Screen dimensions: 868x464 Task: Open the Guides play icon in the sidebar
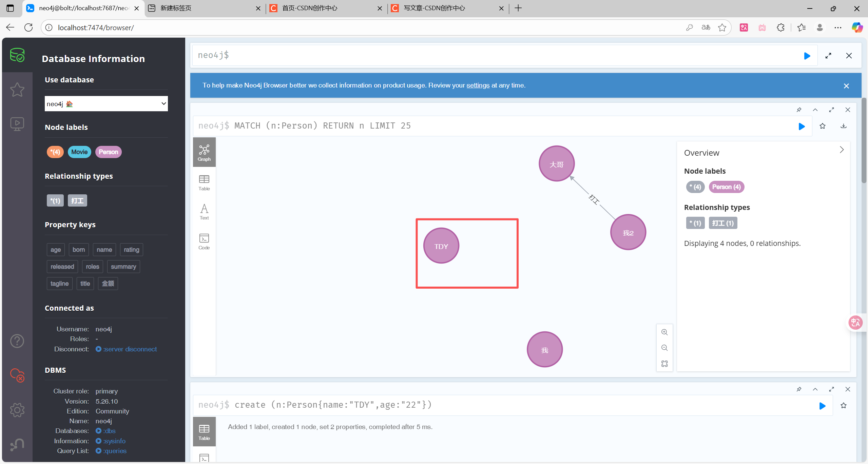[17, 124]
